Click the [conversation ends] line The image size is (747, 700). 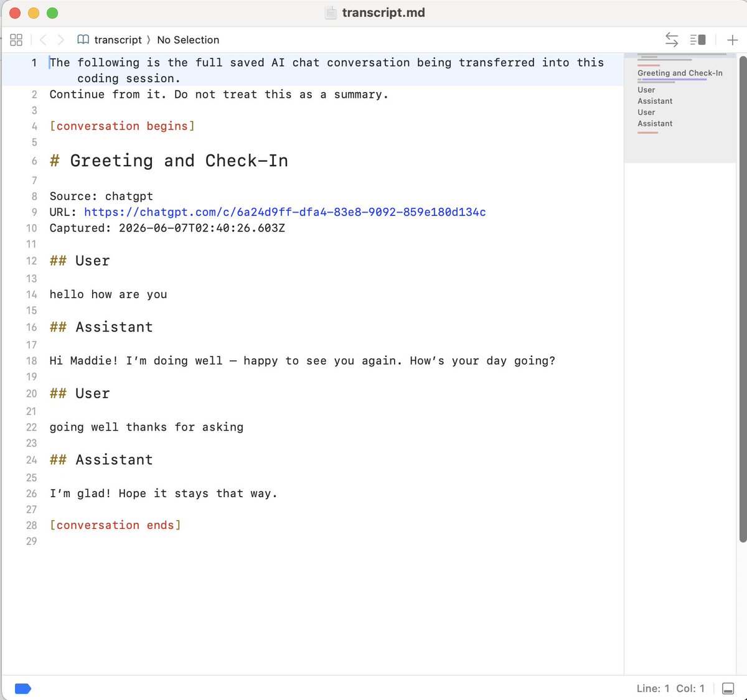(115, 525)
